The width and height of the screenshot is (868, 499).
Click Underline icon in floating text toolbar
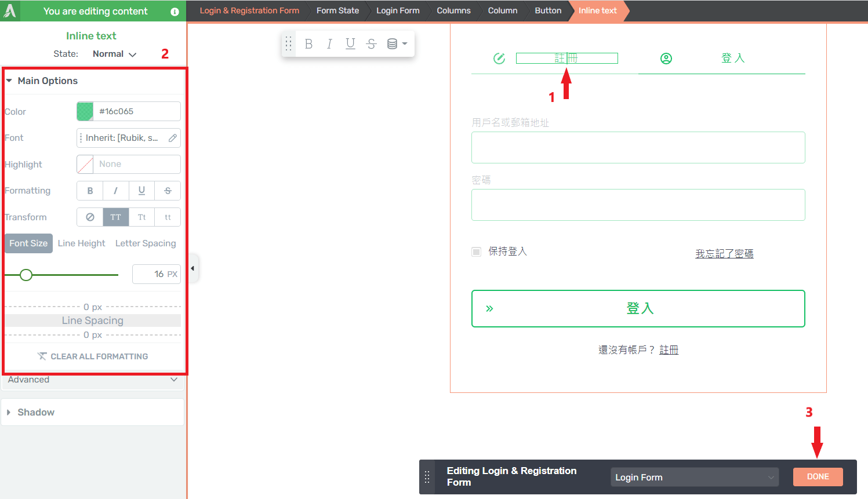(x=350, y=44)
